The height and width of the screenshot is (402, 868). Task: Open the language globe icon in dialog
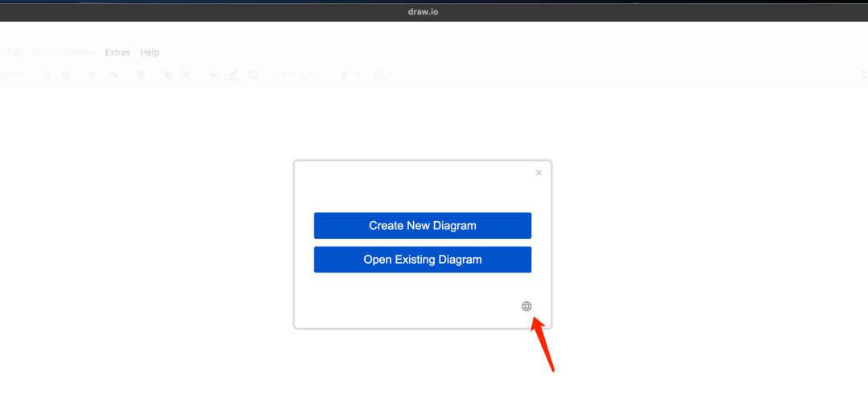(x=526, y=306)
